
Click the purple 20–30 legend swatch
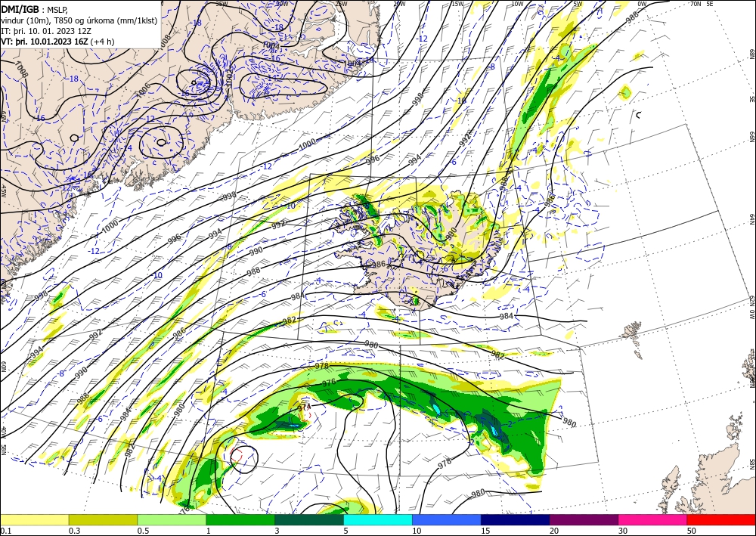584,519
